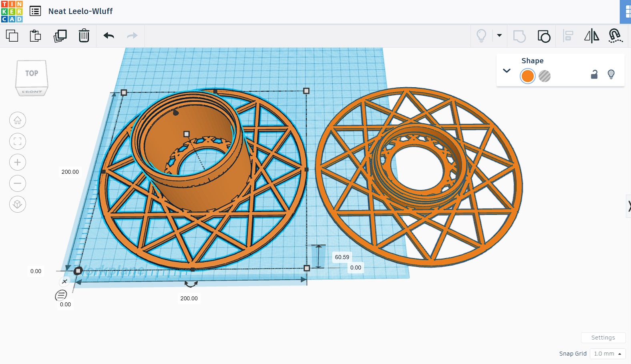Click the Show all lightbulb icon
The height and width of the screenshot is (364, 631).
coord(481,36)
